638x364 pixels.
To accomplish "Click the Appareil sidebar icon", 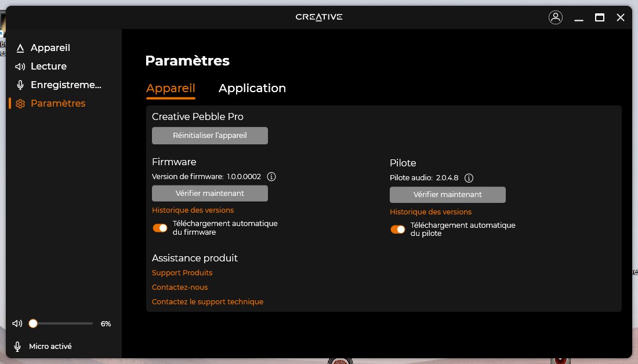I will click(x=20, y=48).
